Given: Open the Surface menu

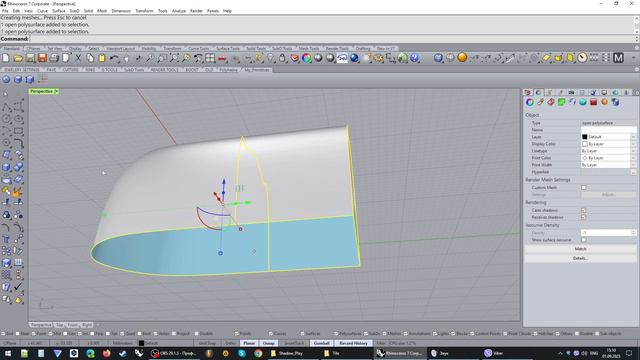Looking at the screenshot, I should (x=58, y=11).
